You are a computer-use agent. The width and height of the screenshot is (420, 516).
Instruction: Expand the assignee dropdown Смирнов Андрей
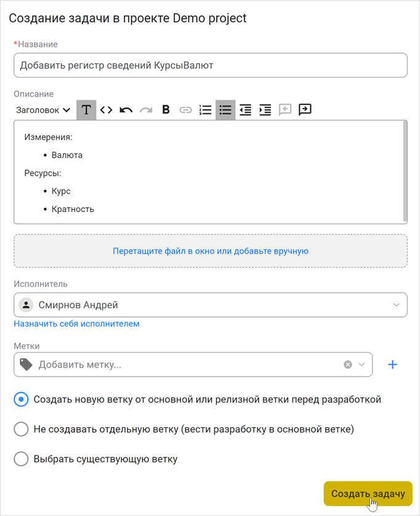(396, 305)
